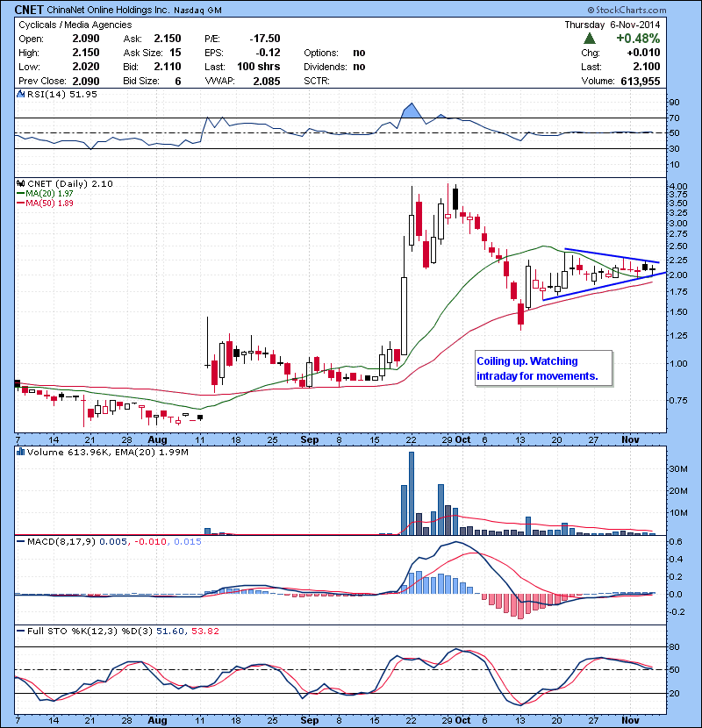
Task: Click the CNET ticker symbol in the header
Action: click(x=29, y=10)
